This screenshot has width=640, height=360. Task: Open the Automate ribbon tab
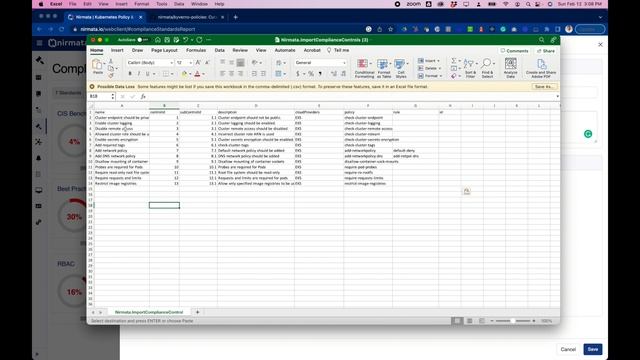click(x=285, y=50)
